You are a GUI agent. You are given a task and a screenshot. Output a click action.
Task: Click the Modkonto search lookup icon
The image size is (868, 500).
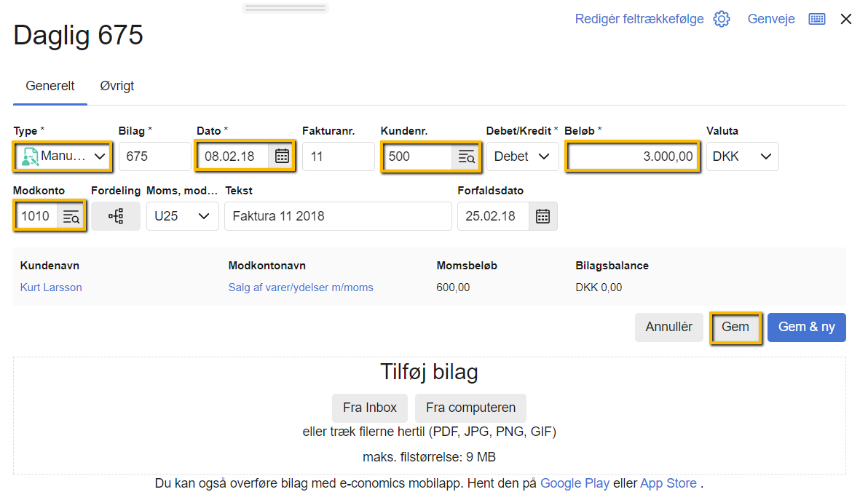click(71, 216)
